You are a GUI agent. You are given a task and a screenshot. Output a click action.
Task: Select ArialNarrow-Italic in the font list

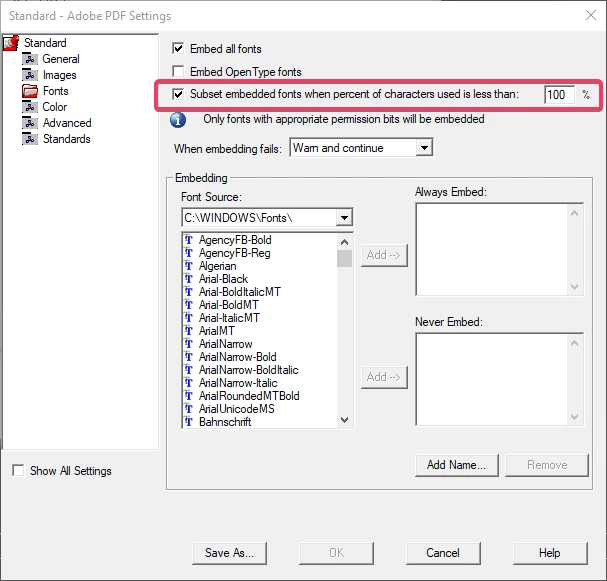pos(238,383)
